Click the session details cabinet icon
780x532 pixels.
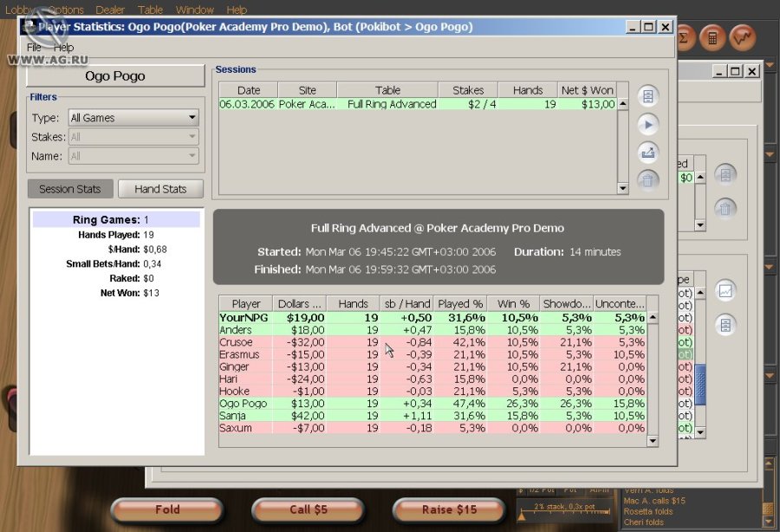point(648,95)
